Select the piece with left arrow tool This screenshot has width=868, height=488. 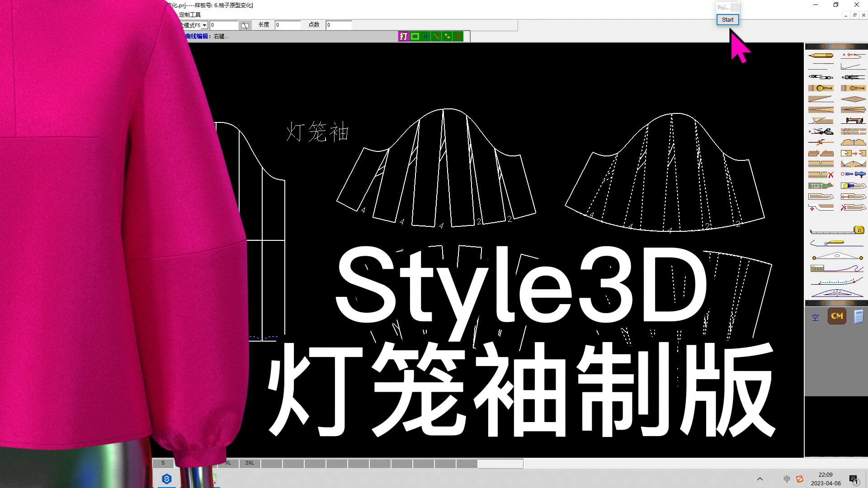tap(853, 197)
